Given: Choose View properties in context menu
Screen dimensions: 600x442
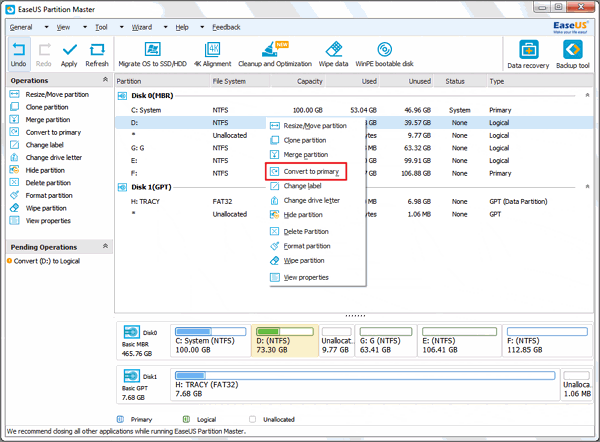Looking at the screenshot, I should (x=300, y=277).
